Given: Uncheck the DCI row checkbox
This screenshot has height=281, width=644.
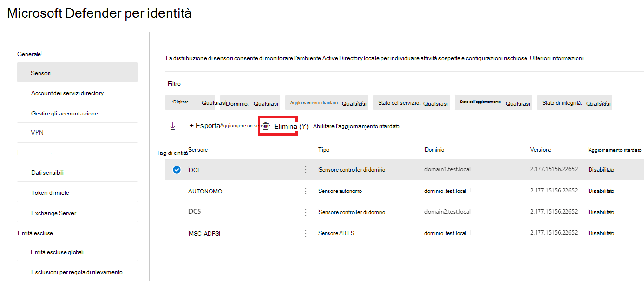Looking at the screenshot, I should pos(177,170).
